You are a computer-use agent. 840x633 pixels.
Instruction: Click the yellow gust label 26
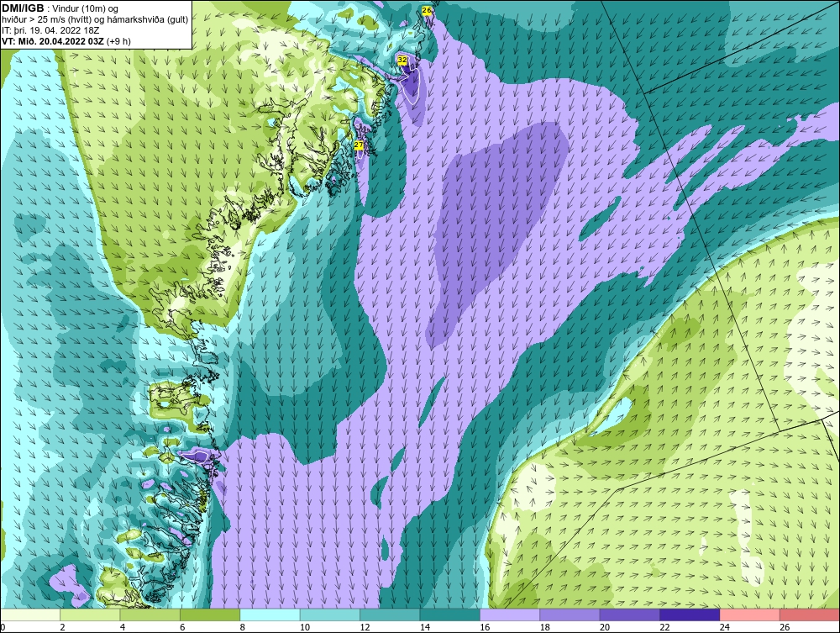click(x=427, y=10)
